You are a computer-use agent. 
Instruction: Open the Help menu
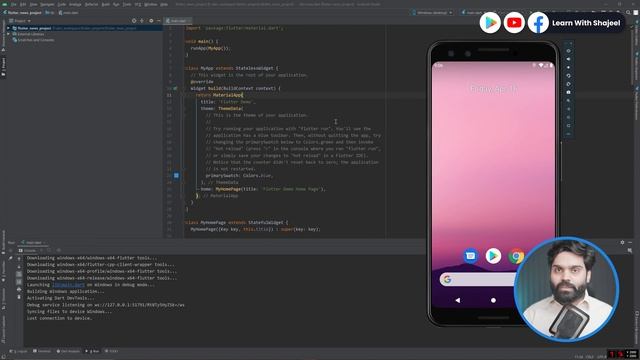(x=164, y=4)
